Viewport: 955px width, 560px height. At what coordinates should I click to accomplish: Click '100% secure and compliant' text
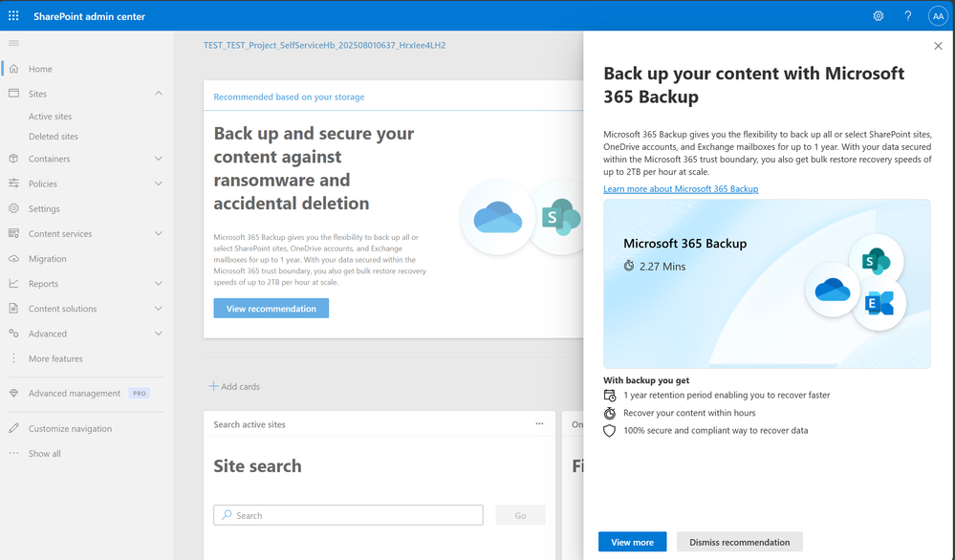point(716,430)
